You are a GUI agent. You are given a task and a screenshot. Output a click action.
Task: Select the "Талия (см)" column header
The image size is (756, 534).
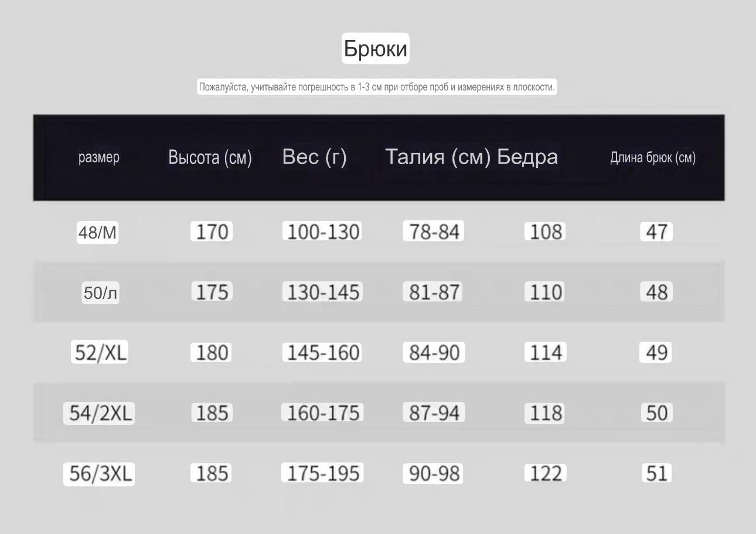tap(437, 157)
